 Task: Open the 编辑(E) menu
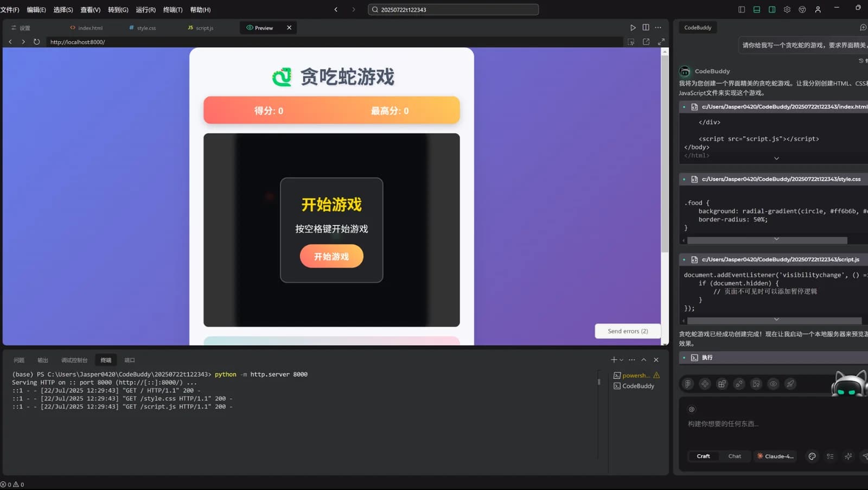[36, 10]
